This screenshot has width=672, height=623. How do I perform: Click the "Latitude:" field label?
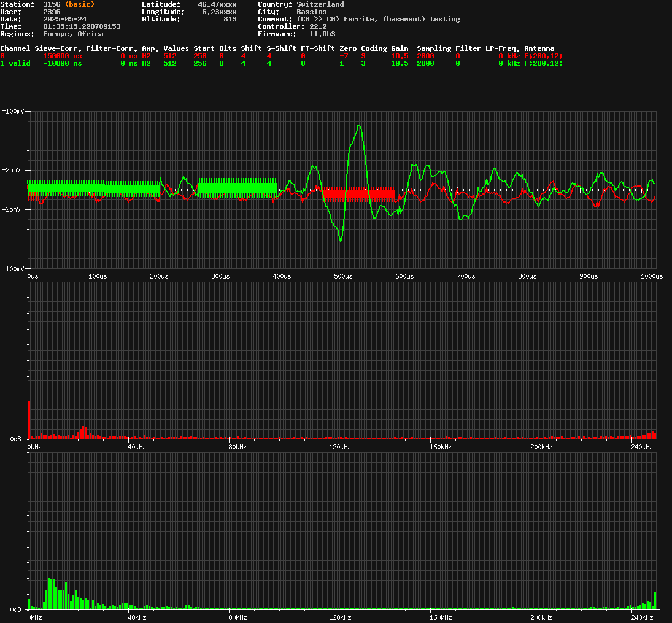pos(161,4)
